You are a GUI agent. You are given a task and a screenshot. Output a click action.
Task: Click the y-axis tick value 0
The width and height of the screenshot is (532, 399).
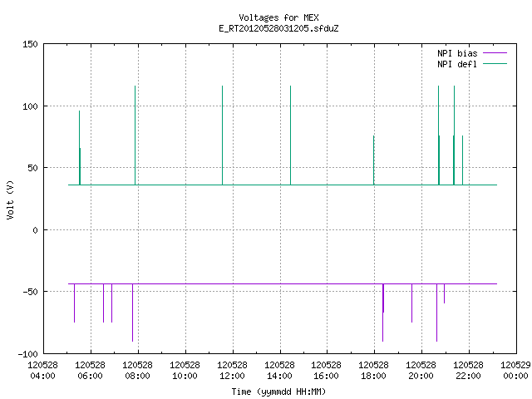coord(35,230)
